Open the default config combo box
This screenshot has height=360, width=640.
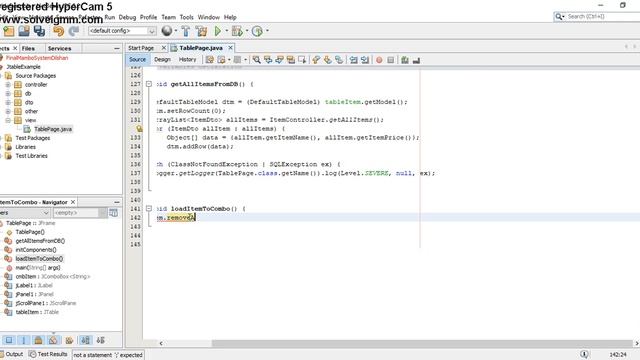point(122,31)
